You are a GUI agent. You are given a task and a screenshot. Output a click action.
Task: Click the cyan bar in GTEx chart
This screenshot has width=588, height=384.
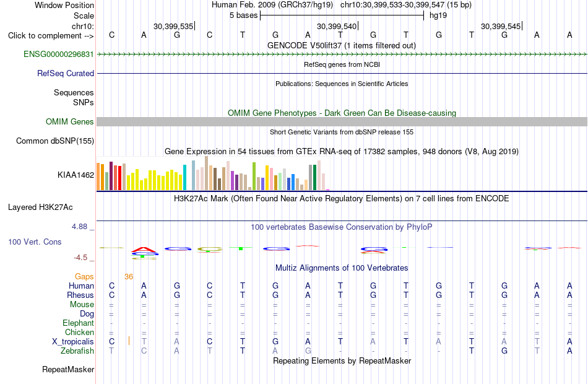(x=184, y=178)
